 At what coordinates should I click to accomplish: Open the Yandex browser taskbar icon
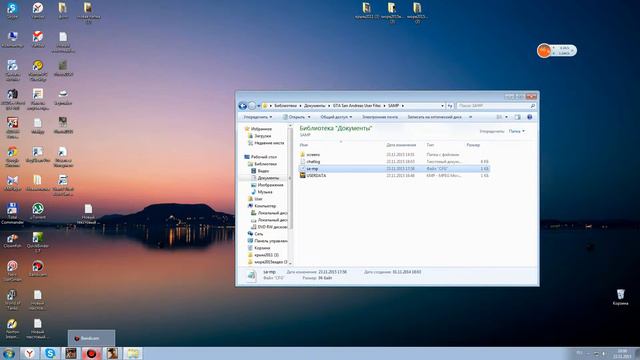[30, 353]
